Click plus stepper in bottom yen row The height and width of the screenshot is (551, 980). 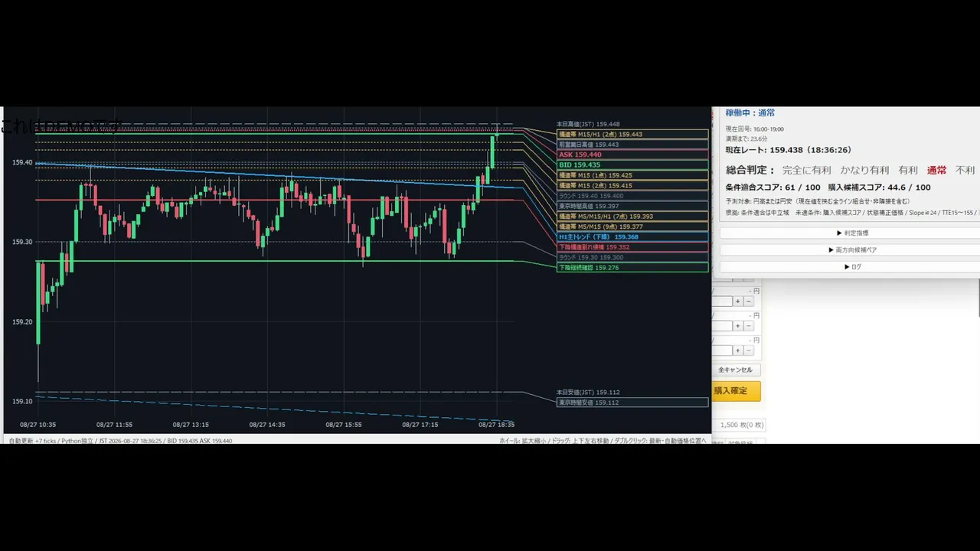[738, 350]
